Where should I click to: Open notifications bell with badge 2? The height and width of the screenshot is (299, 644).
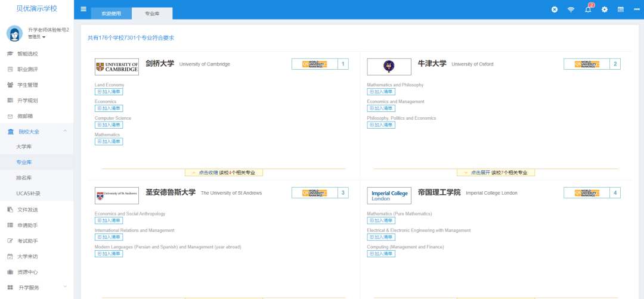click(x=588, y=10)
